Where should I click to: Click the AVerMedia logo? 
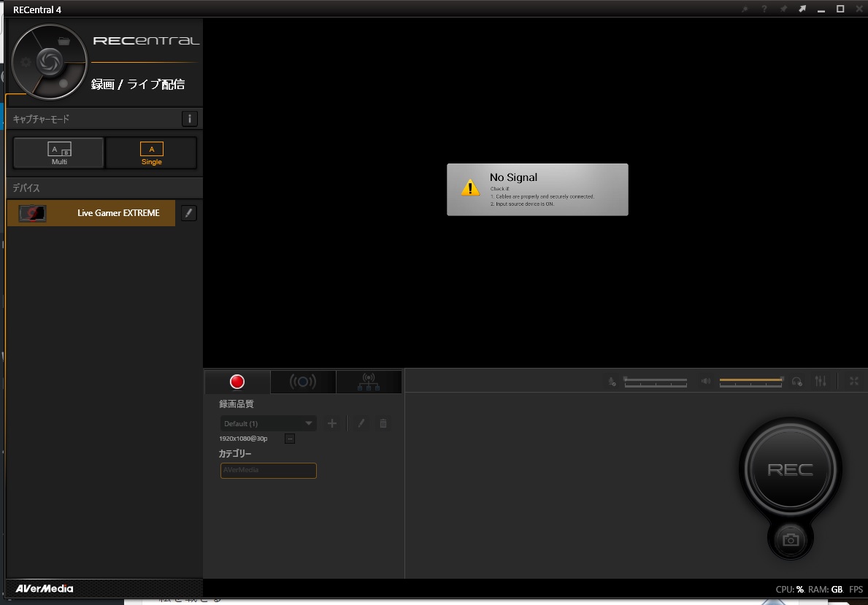pos(45,588)
